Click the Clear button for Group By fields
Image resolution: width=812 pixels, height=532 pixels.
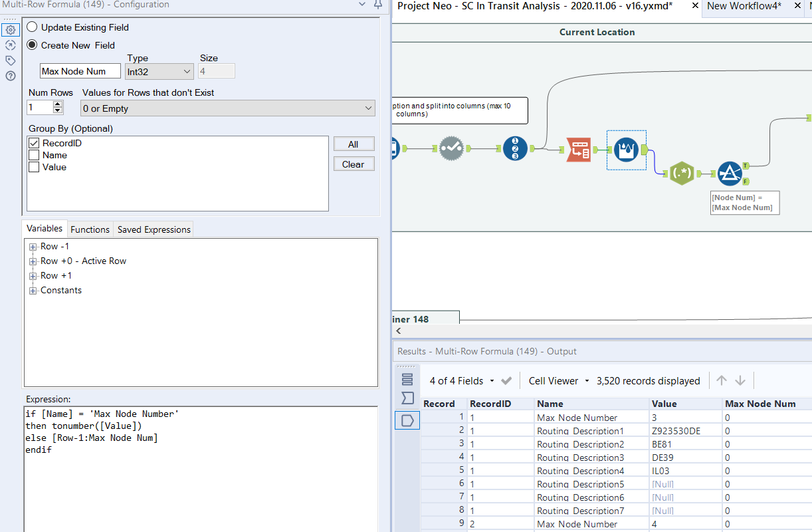coord(354,164)
